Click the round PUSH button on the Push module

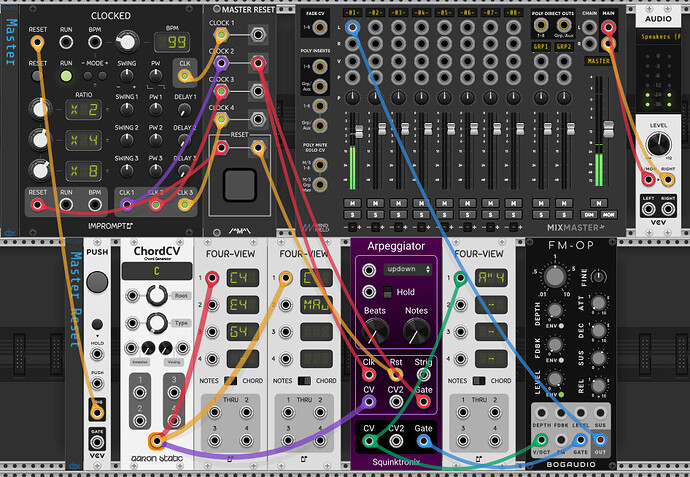pyautogui.click(x=97, y=282)
